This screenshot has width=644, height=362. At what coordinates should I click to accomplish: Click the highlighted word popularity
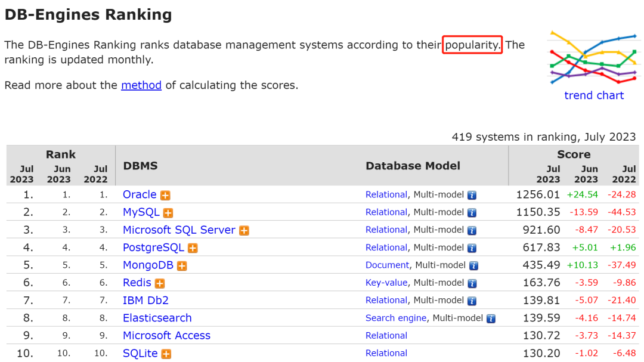472,45
